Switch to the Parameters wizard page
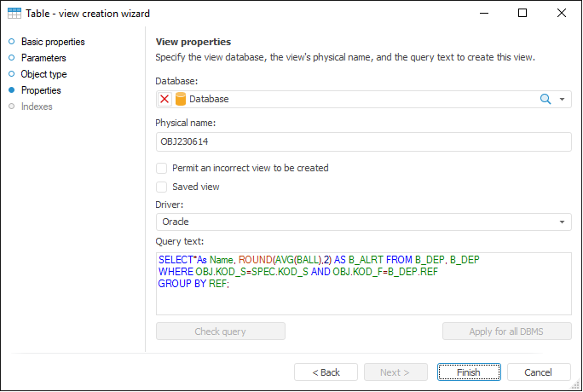Image resolution: width=583 pixels, height=392 pixels. 43,58
